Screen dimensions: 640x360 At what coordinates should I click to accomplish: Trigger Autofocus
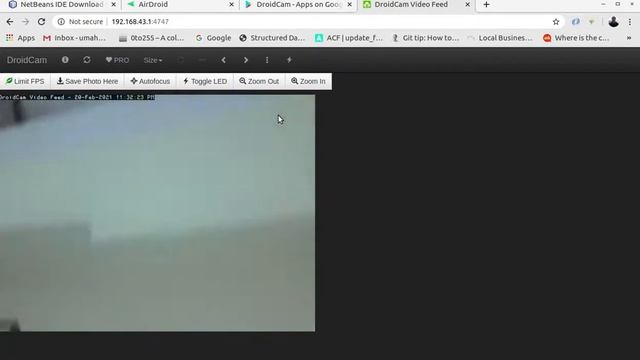[x=150, y=81]
